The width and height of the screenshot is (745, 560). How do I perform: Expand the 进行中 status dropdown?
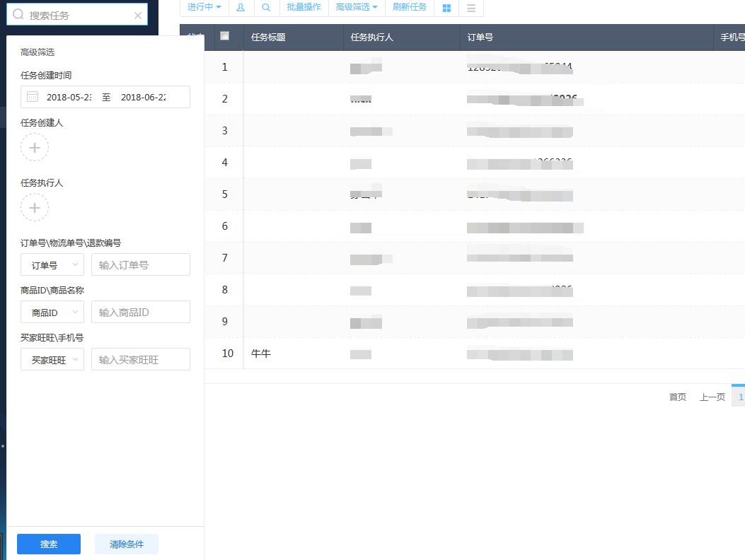click(x=204, y=7)
